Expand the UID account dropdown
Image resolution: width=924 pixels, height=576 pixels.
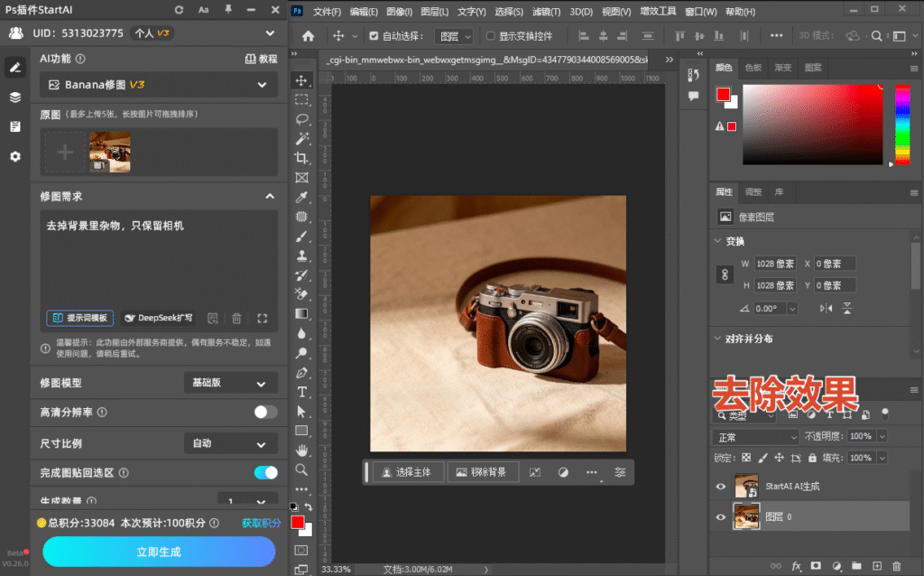(x=270, y=33)
